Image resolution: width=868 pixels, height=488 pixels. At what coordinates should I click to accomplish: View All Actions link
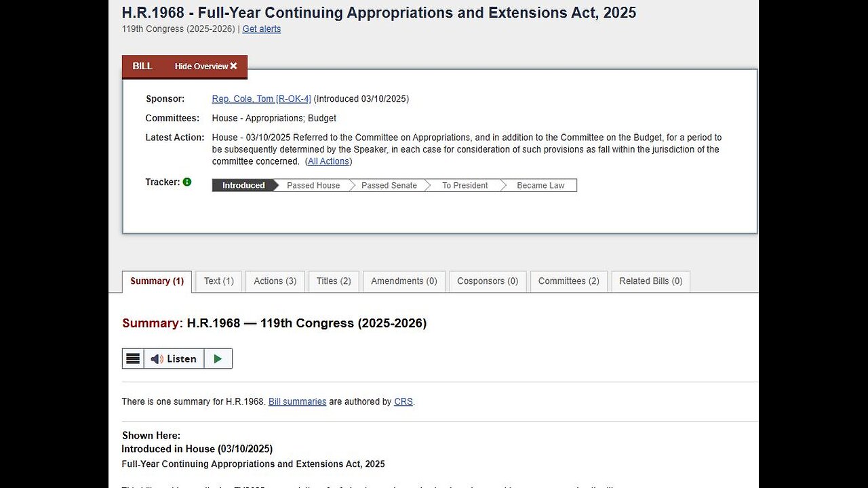pyautogui.click(x=328, y=161)
